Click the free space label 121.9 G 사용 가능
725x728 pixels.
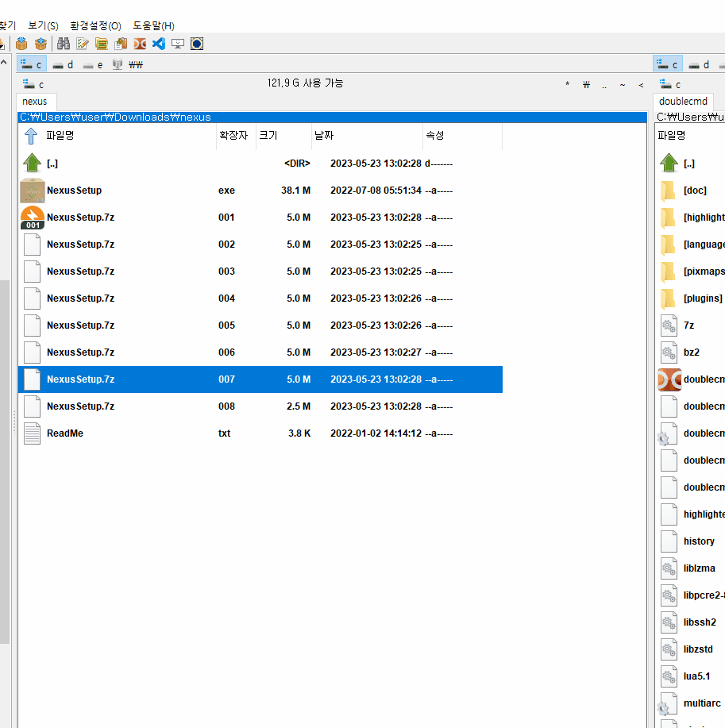[x=305, y=83]
